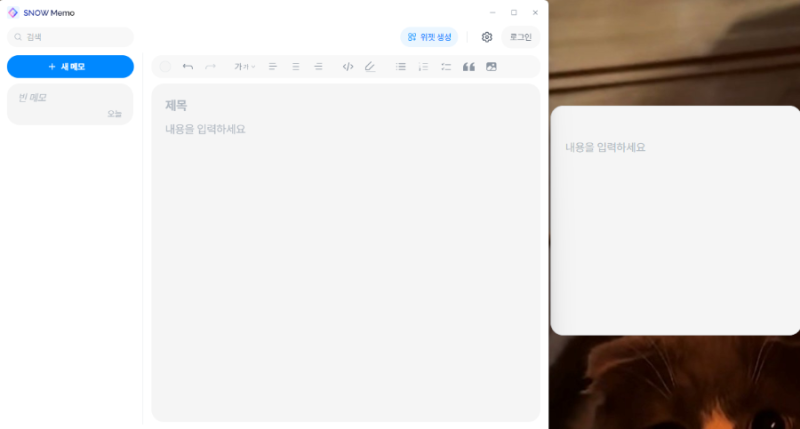Click the search magnifier icon
The height and width of the screenshot is (429, 800).
18,37
